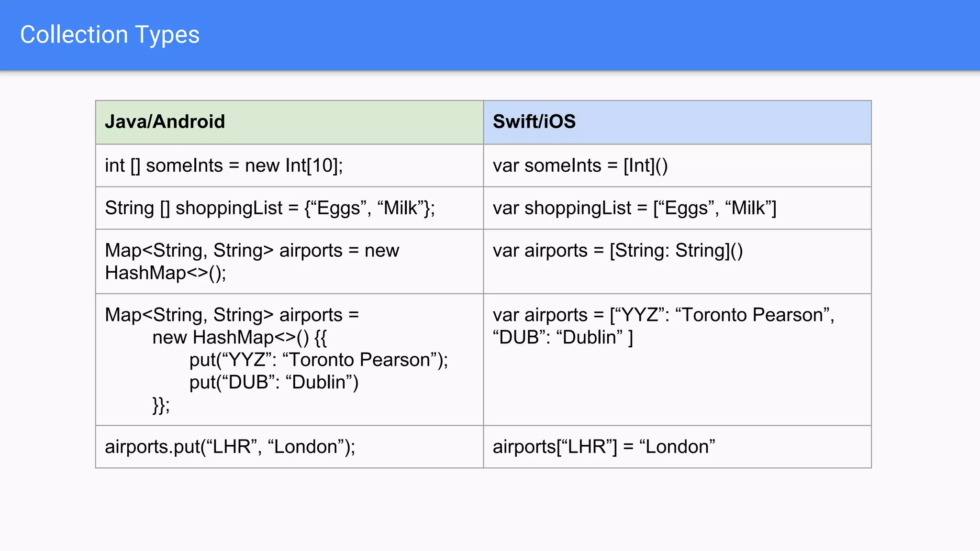Click the standalone HashMap<>(); line
This screenshot has height=551, width=980.
tap(165, 273)
